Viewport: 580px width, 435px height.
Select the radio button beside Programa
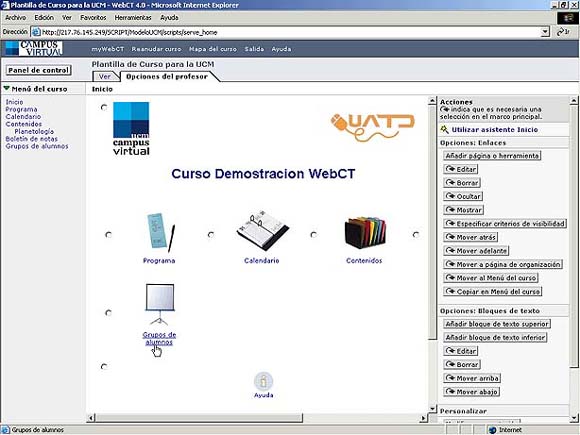click(x=108, y=235)
